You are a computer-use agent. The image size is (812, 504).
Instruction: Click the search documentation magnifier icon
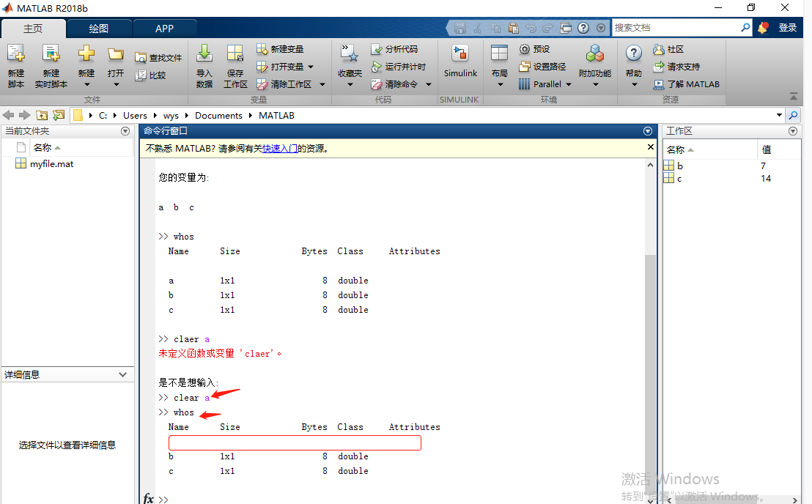click(745, 27)
